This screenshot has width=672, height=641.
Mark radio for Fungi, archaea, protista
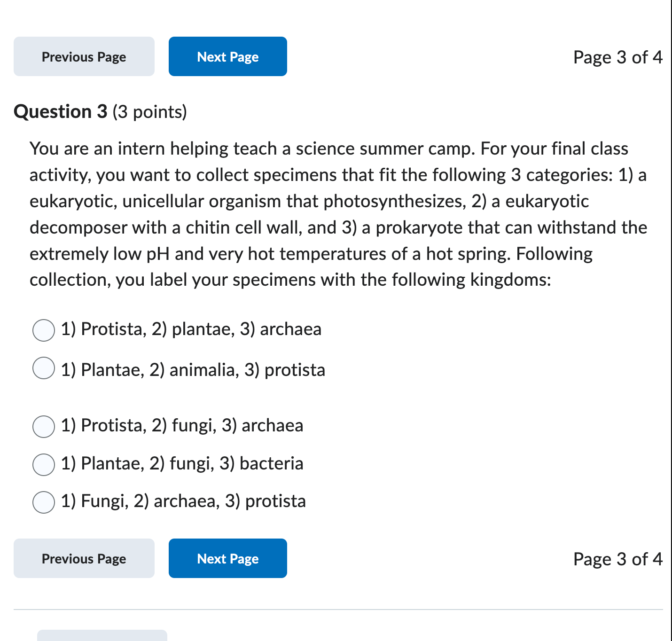44,502
